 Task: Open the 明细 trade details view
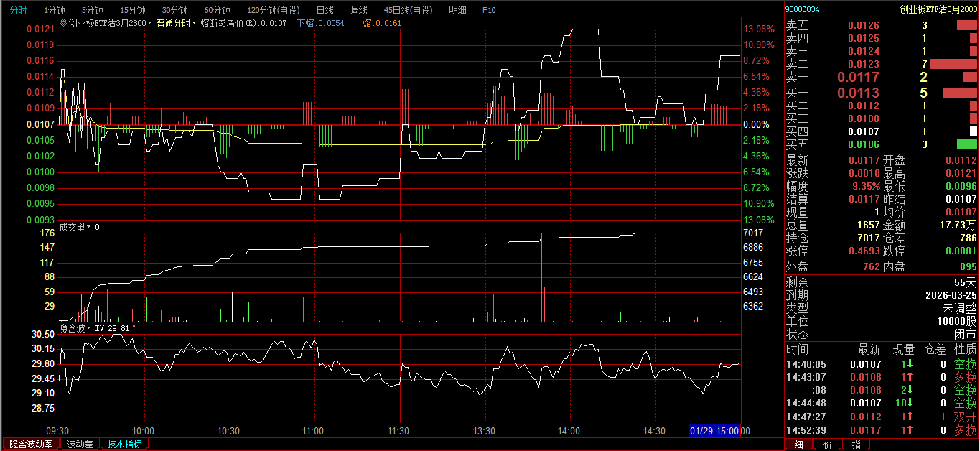click(457, 10)
